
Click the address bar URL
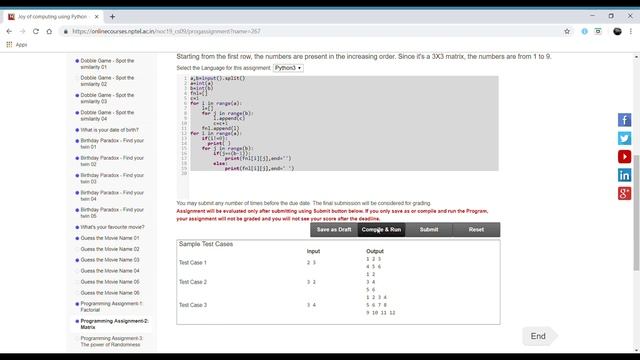[166, 31]
